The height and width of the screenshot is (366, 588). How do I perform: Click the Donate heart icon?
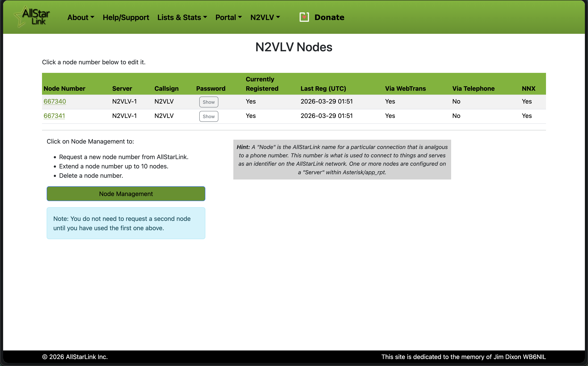[x=304, y=17]
